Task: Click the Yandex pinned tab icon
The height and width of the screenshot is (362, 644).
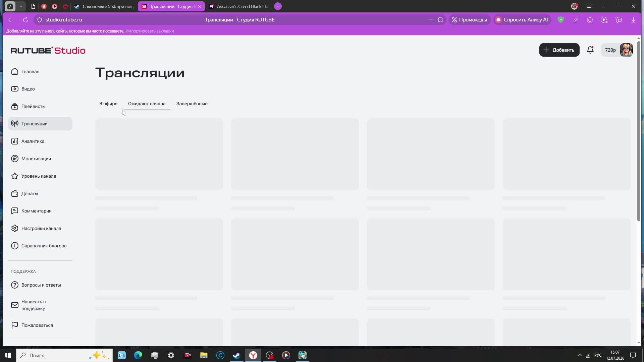Action: (44, 6)
